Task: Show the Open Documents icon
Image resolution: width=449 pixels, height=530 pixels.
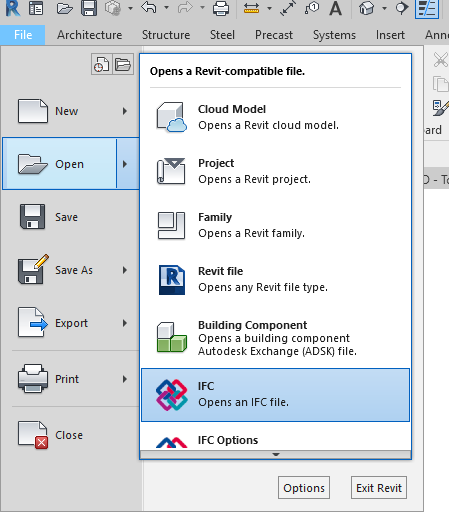Action: [x=123, y=64]
